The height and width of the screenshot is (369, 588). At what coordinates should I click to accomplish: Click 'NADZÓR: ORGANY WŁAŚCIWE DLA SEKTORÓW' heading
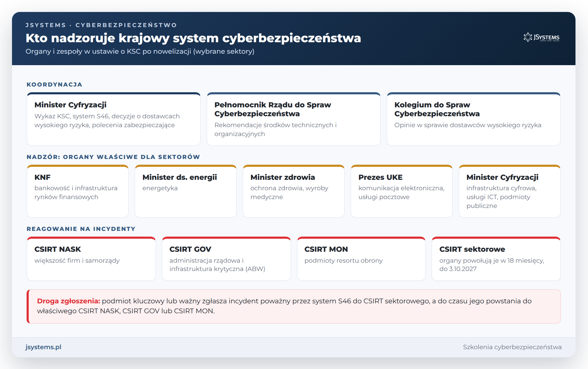(x=113, y=157)
